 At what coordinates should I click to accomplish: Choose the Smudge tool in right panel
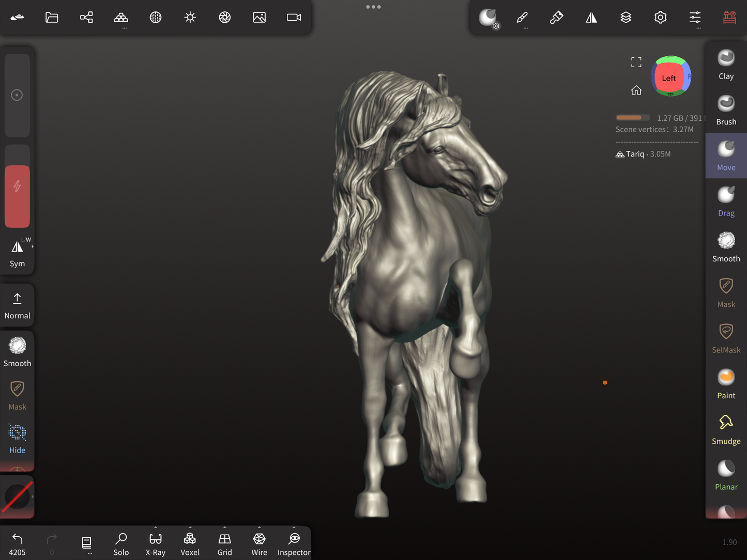(726, 430)
